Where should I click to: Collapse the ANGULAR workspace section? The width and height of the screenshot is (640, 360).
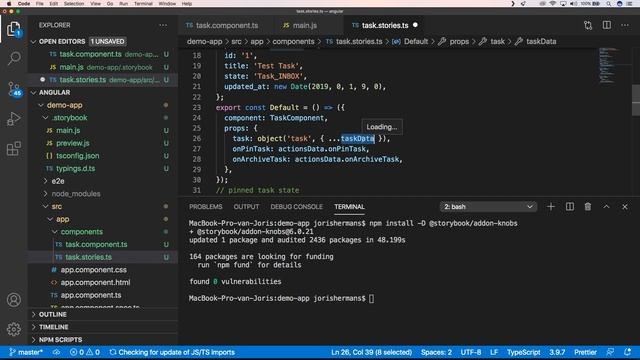point(33,93)
